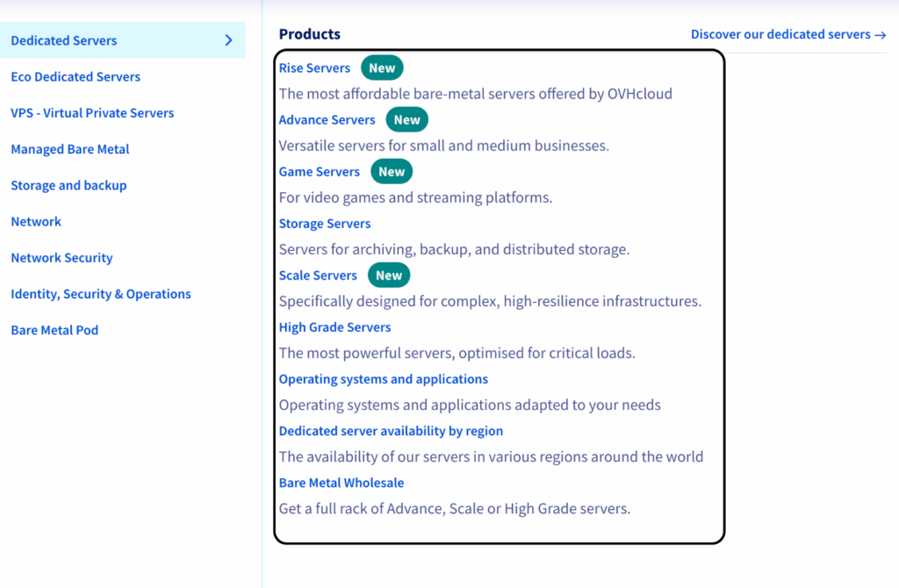Select the Network Security section
Viewport: 899px width, 588px height.
pos(61,257)
